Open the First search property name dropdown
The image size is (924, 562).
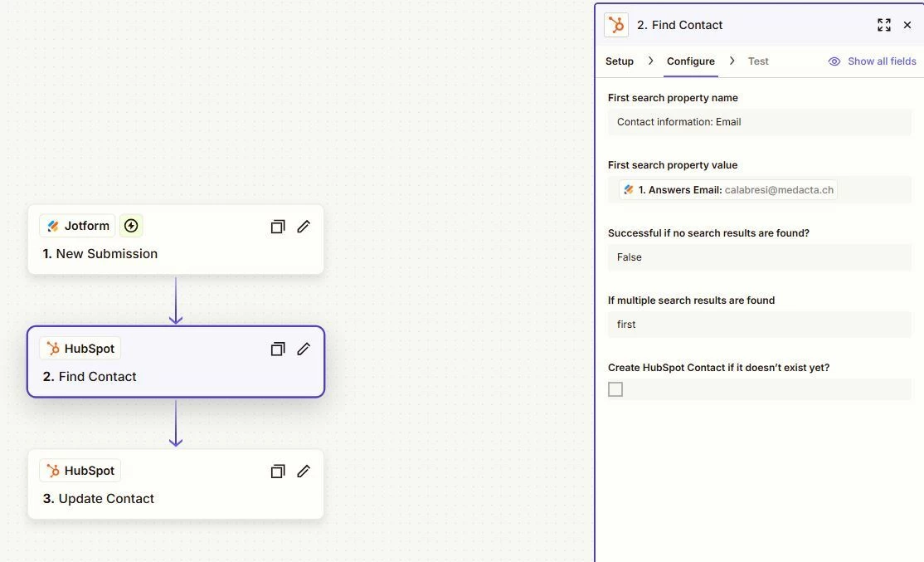[x=760, y=122]
